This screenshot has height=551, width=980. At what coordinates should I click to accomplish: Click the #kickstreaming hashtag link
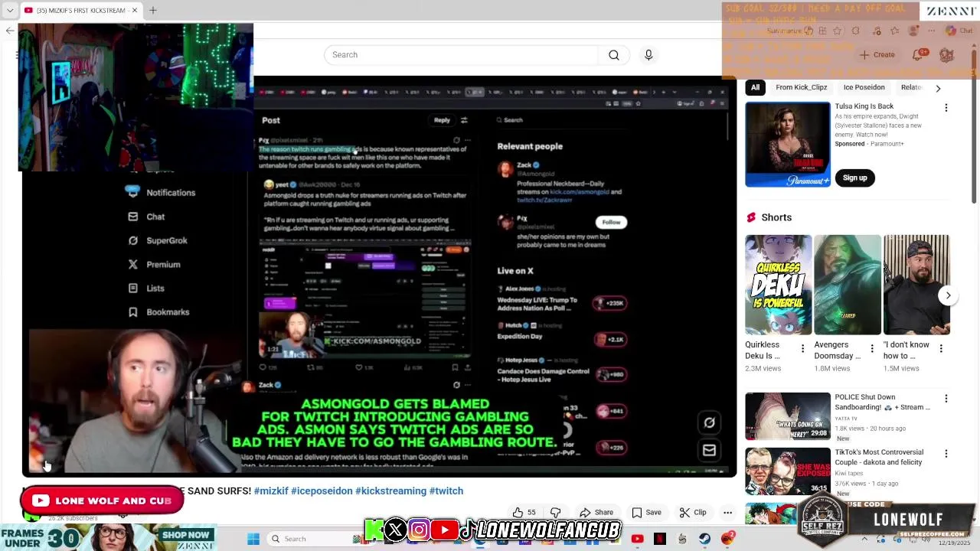tap(390, 491)
